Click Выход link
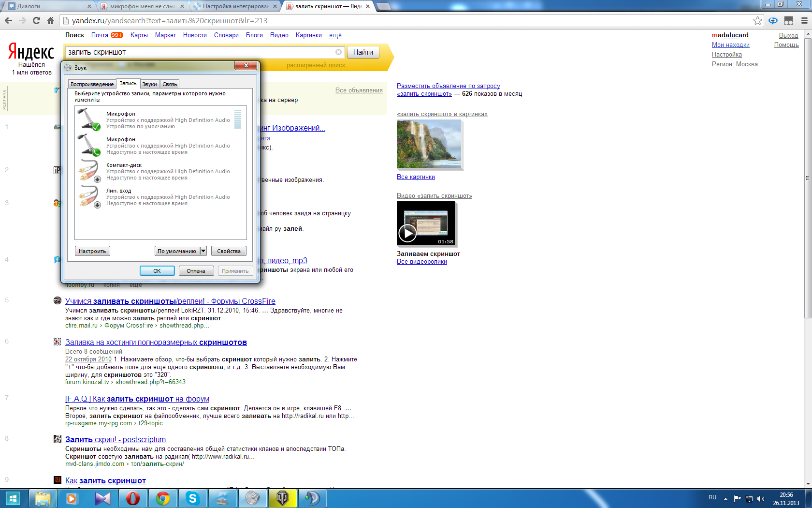Screen dimensions: 812x508 [788, 36]
